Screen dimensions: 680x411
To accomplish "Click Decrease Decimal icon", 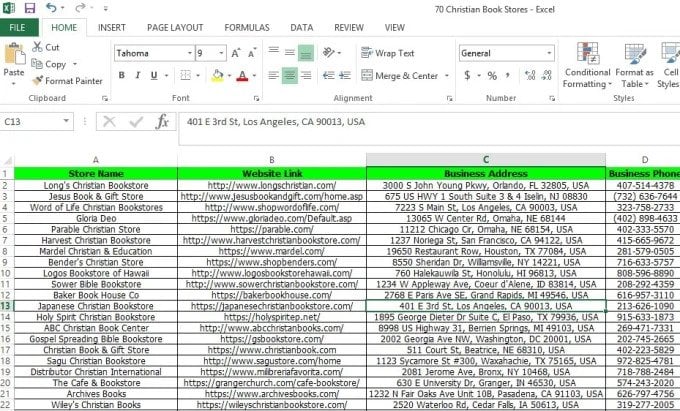I will pos(546,75).
